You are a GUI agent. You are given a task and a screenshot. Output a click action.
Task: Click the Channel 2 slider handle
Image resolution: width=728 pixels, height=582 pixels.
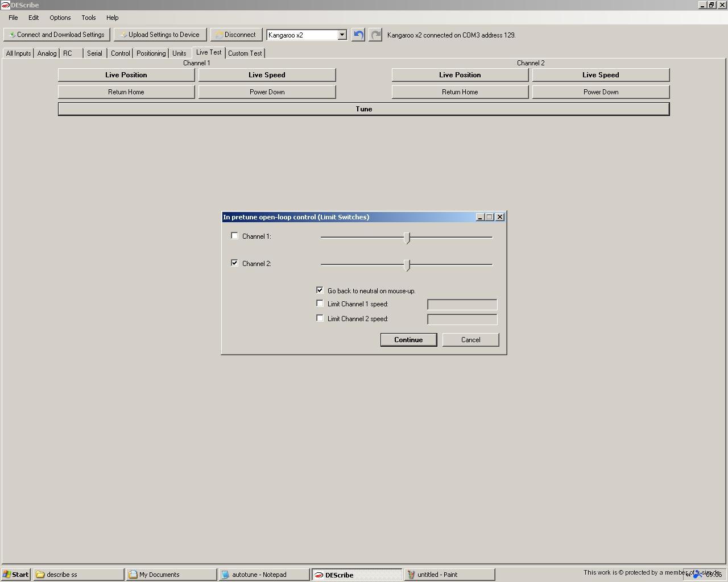click(x=407, y=265)
